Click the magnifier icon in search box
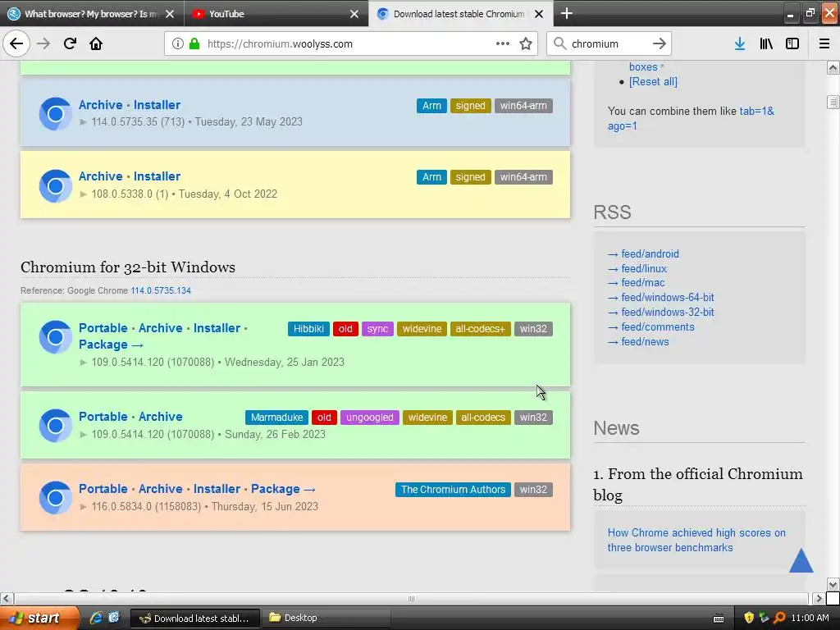 (559, 43)
